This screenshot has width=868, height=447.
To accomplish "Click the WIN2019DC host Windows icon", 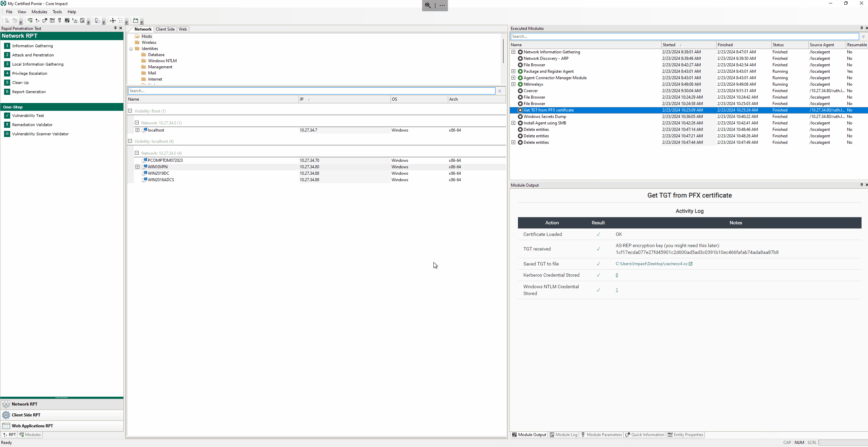I will coord(145,173).
